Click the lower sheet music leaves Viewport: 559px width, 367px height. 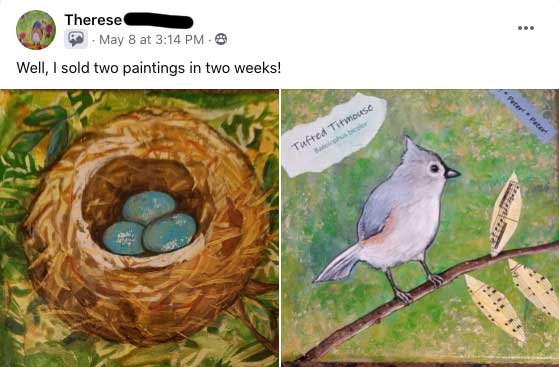[513, 301]
